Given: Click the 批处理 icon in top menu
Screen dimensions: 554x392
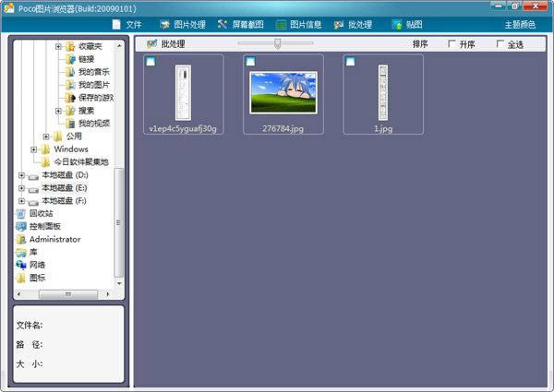Looking at the screenshot, I should coord(340,24).
